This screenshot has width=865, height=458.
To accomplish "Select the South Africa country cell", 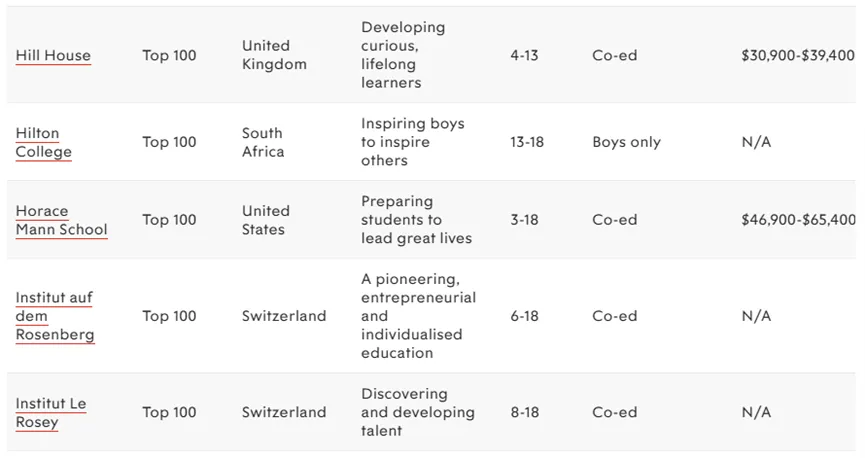I will click(x=262, y=142).
